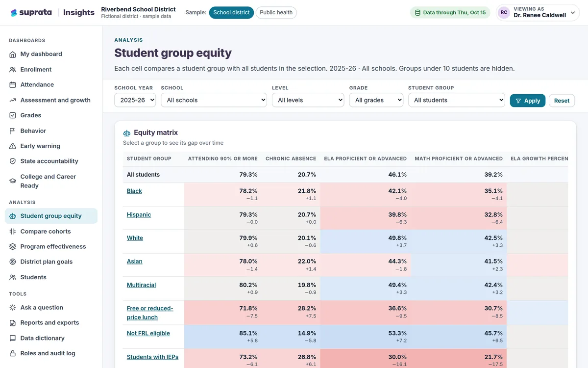The image size is (588, 368).
Task: Open Compare cohorts analysis
Action: point(51,232)
